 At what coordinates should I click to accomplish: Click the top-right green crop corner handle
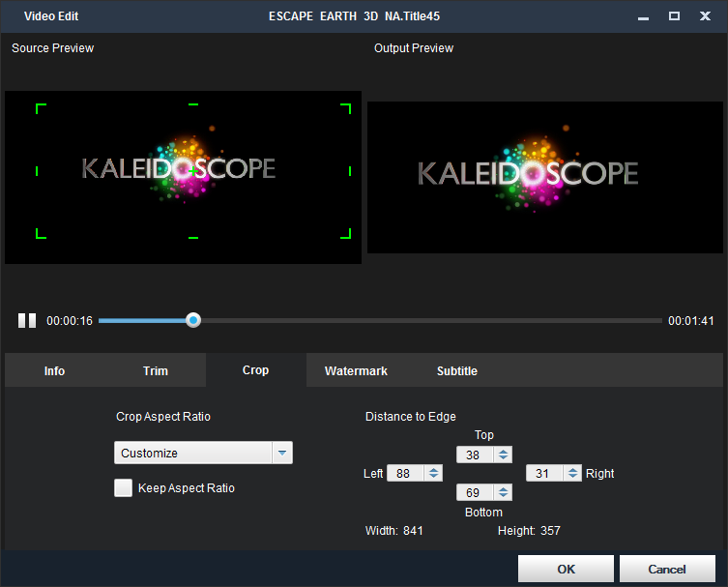click(346, 108)
